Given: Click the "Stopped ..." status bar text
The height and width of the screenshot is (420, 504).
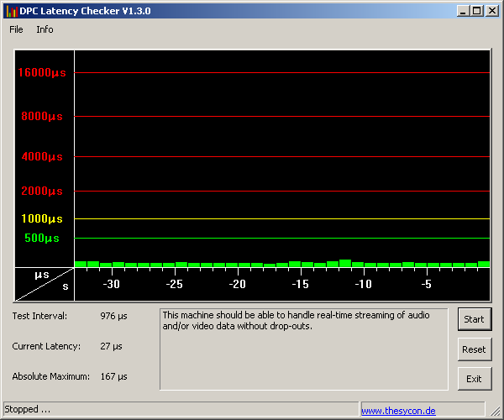Looking at the screenshot, I should tap(28, 410).
